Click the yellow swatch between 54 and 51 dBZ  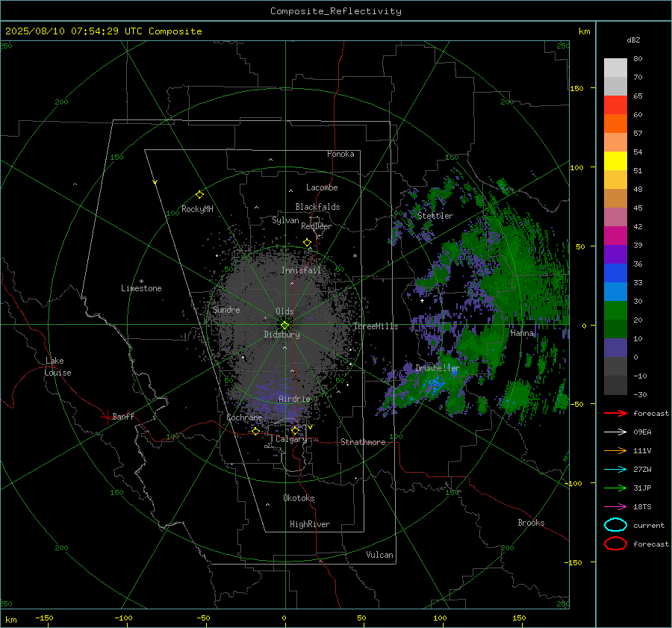(615, 161)
